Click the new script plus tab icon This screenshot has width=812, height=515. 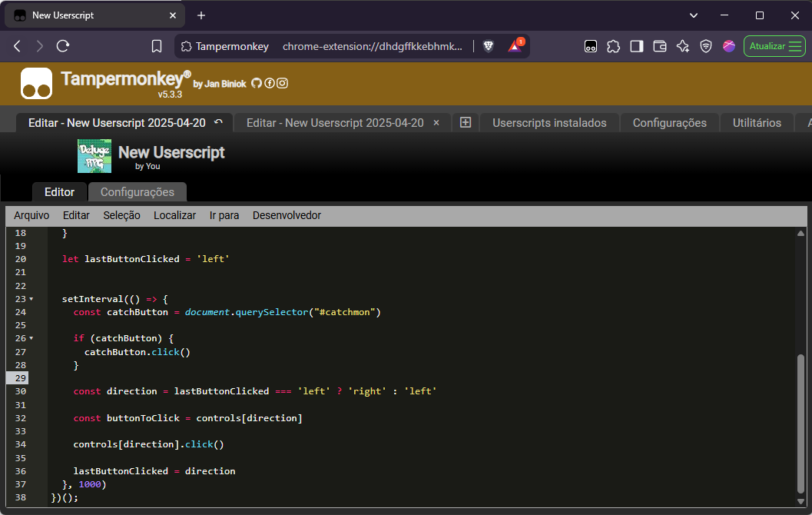pyautogui.click(x=466, y=122)
